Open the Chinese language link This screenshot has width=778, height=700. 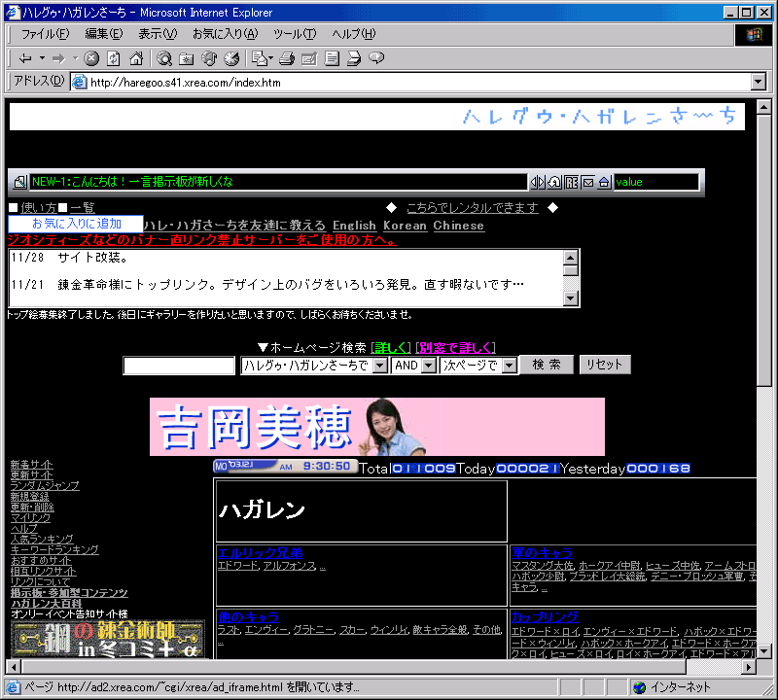click(x=458, y=226)
